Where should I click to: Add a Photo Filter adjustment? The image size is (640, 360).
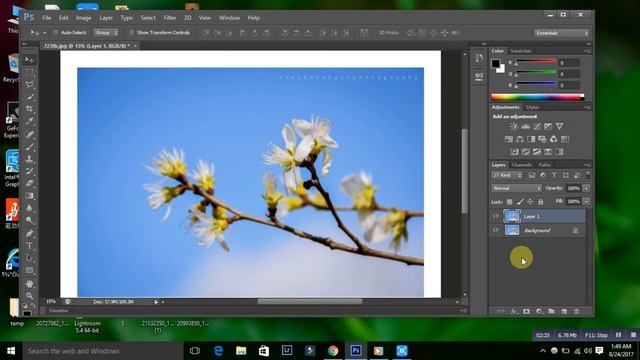pos(542,139)
